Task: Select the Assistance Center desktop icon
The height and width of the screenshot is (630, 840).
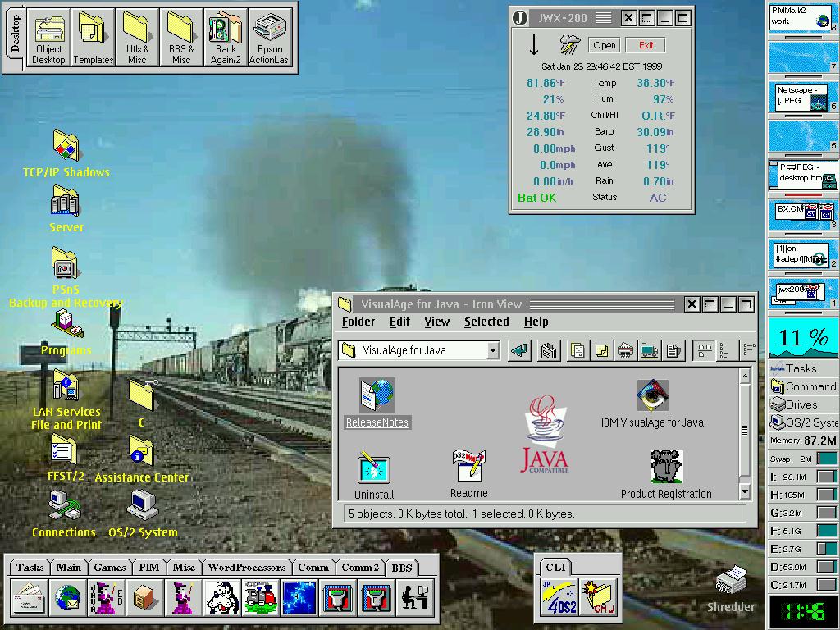Action: point(141,459)
